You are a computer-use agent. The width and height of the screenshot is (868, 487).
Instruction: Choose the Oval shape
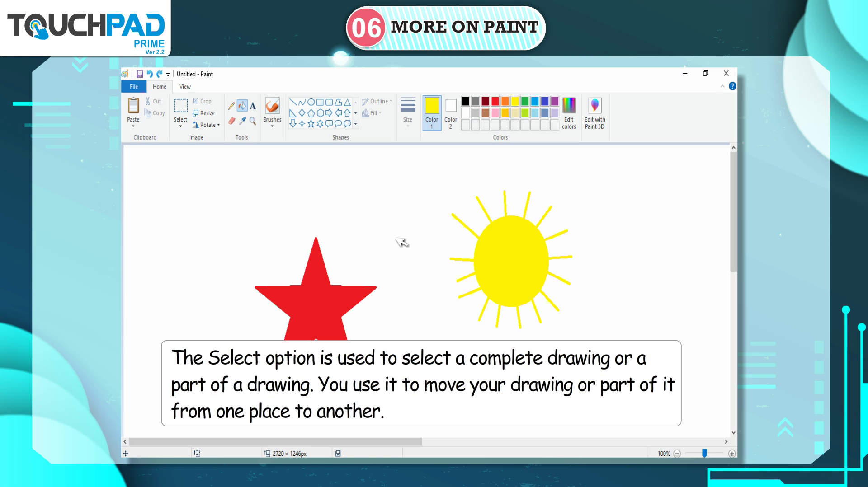point(311,102)
